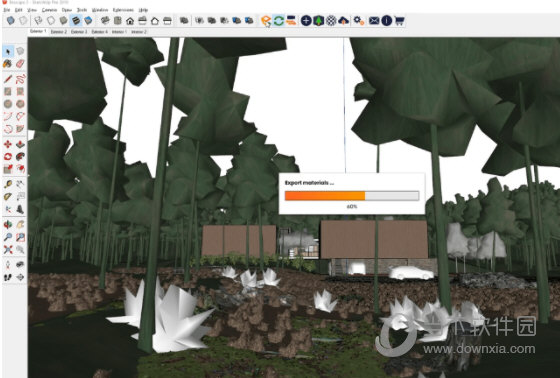The width and height of the screenshot is (560, 378).
Task: Open the Tools menu
Action: (82, 10)
